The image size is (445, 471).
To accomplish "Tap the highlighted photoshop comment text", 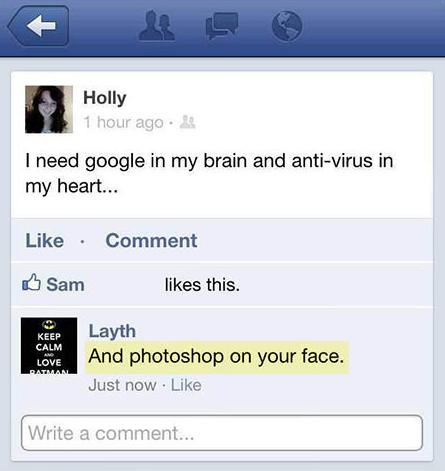I will 216,356.
